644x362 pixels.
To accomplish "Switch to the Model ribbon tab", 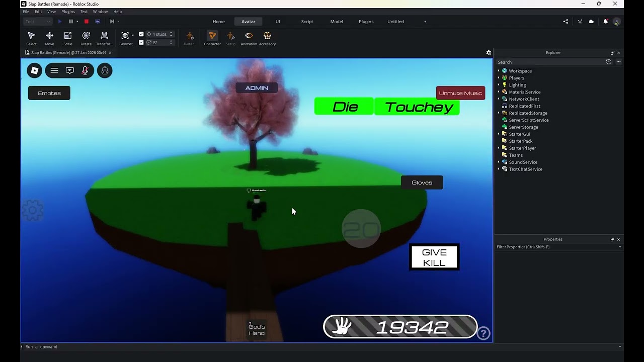I will pos(337,22).
